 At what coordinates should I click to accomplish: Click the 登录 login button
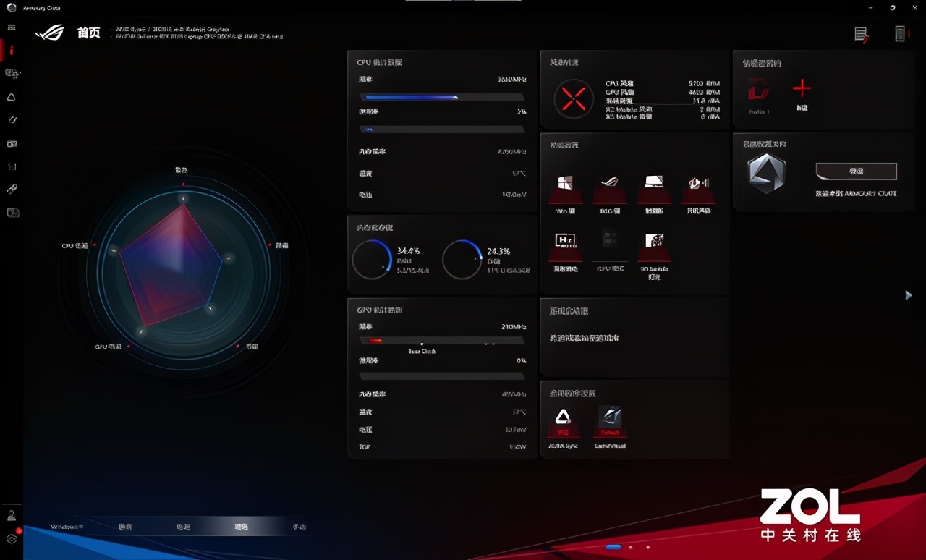coord(857,171)
